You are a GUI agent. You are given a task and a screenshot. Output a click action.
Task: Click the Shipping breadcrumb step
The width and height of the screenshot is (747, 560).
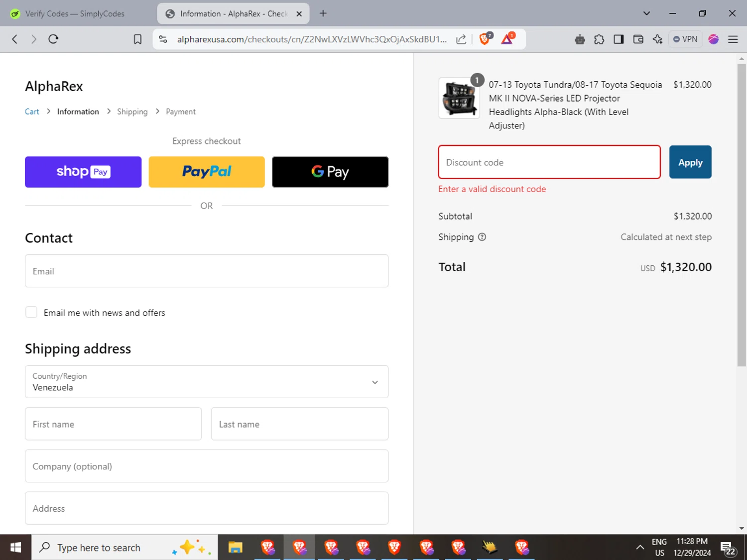tap(132, 112)
